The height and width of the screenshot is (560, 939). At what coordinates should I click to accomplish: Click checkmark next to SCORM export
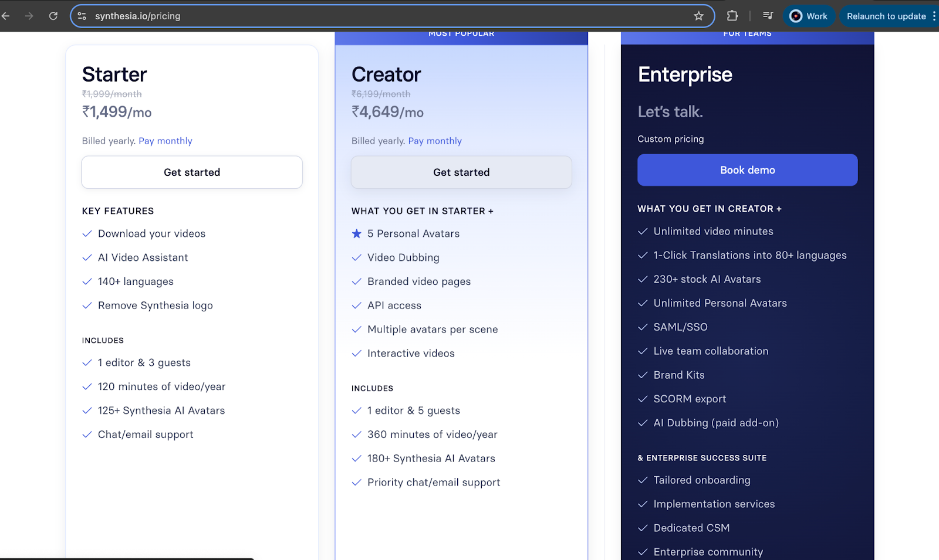[x=643, y=399]
